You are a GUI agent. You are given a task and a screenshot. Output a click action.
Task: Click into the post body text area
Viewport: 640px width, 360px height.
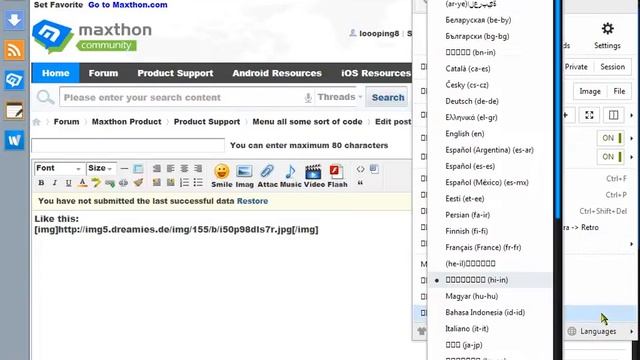(x=222, y=286)
